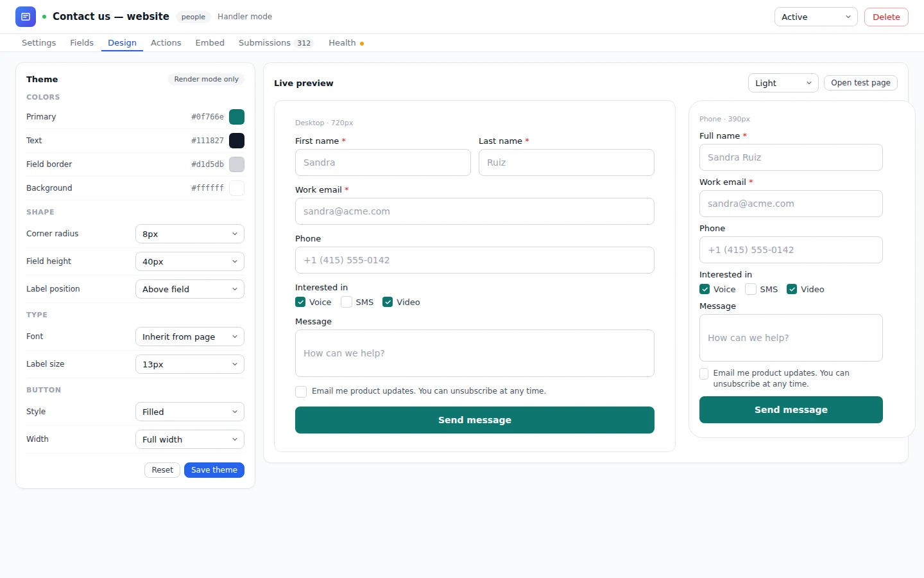Viewport: 924px width, 578px height.
Task: Click Send message in the desktop preview
Action: (475, 420)
